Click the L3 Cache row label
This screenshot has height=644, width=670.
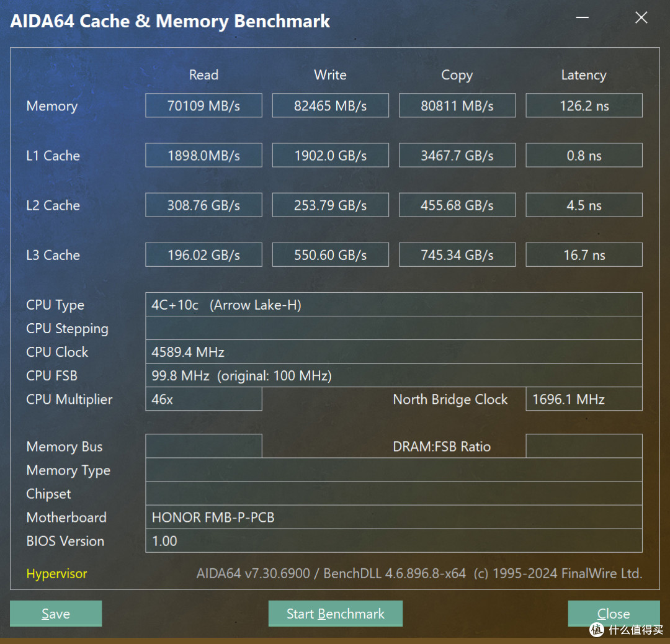click(x=53, y=255)
